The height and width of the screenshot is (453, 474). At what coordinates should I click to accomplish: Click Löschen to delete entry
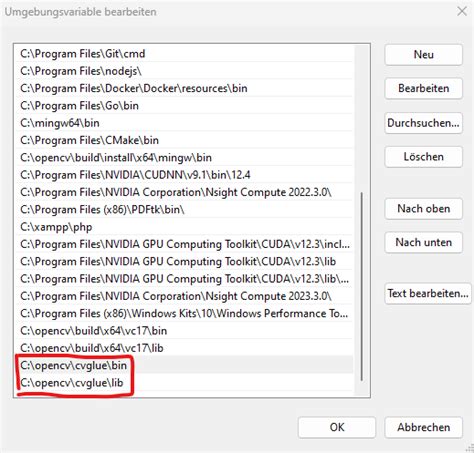pos(423,157)
